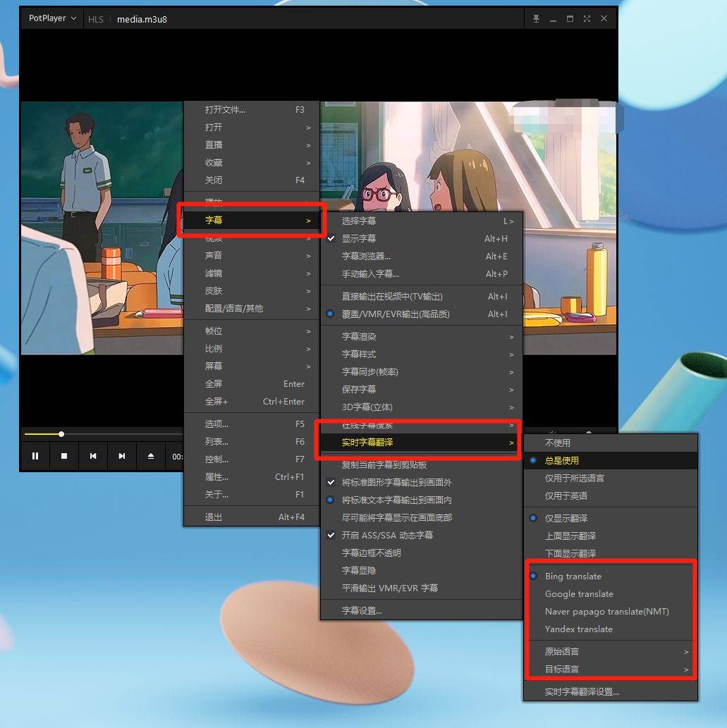Open 属性... menu entry
The width and height of the screenshot is (727, 728).
pos(252,477)
